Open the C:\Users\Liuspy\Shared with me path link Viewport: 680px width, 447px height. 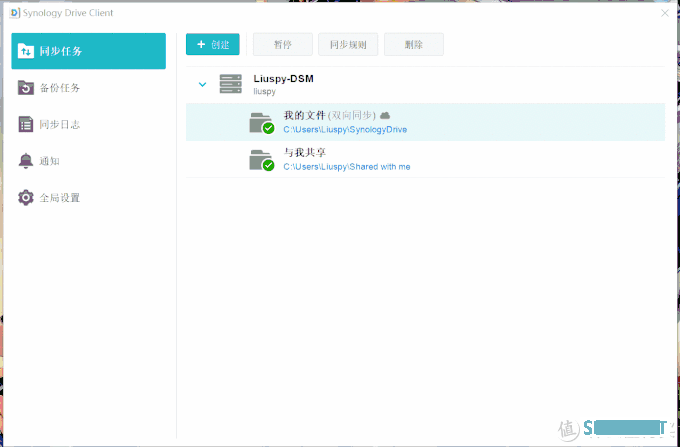347,167
